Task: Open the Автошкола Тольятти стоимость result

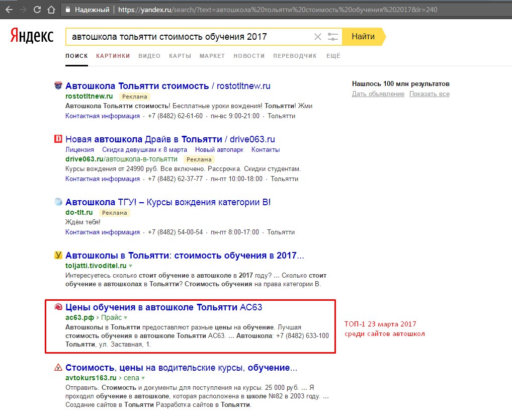Action: point(168,86)
